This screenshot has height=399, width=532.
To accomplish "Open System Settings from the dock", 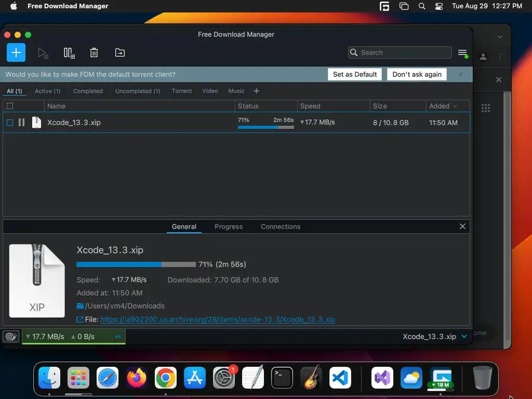I will [224, 378].
